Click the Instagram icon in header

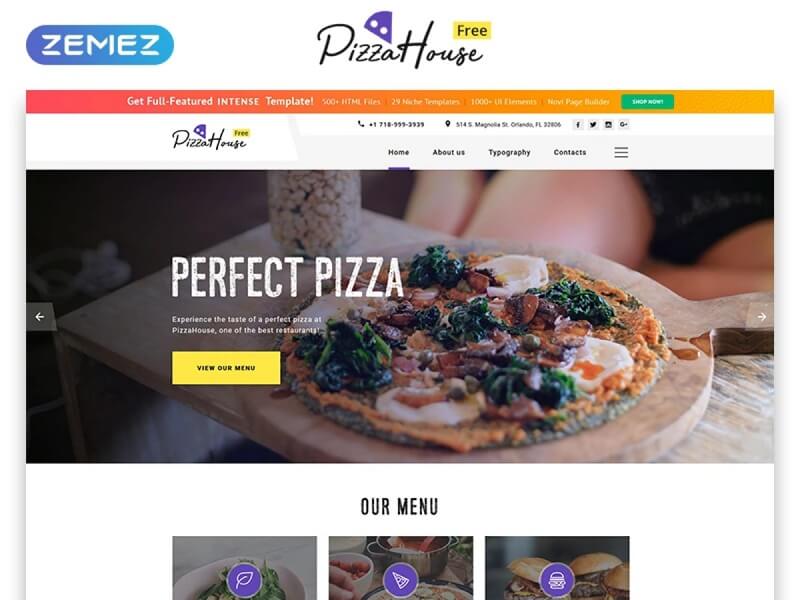click(x=608, y=124)
